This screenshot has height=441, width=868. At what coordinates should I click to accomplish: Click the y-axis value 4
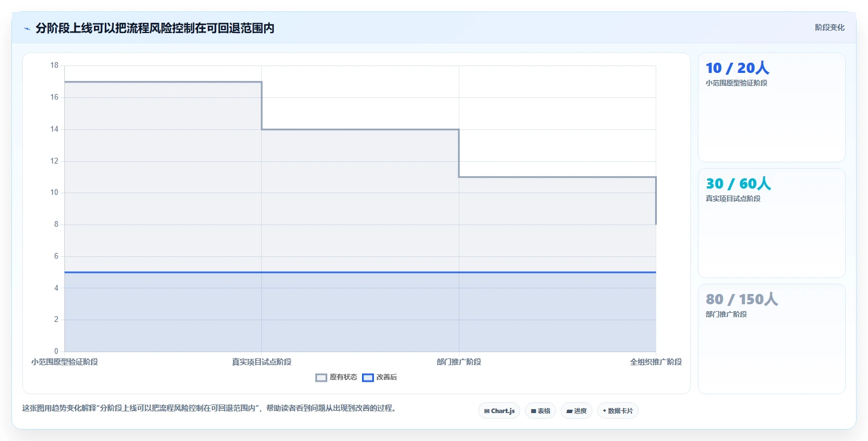pos(56,288)
